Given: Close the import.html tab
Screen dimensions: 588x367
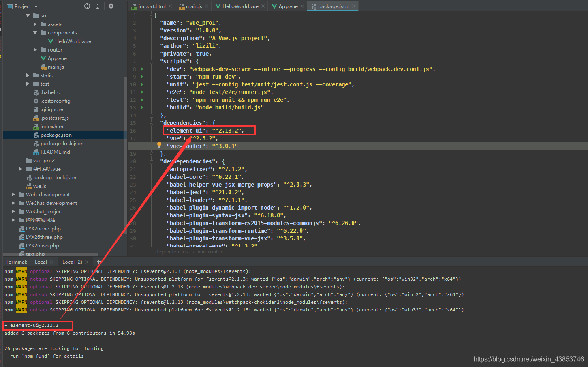Looking at the screenshot, I should tap(170, 6).
